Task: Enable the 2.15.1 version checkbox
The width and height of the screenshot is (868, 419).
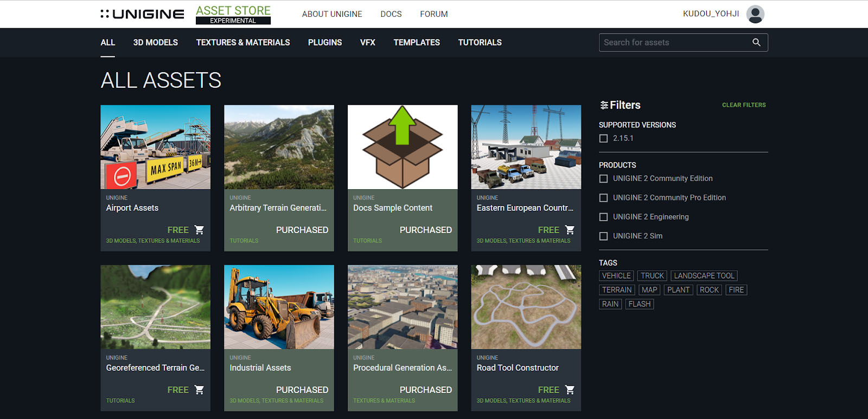Action: (603, 139)
